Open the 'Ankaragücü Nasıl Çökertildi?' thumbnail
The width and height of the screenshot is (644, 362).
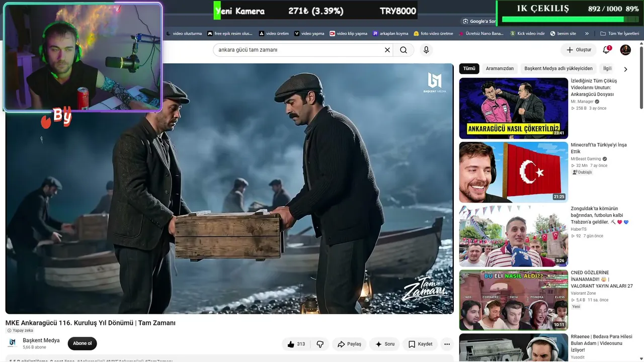coord(513,108)
